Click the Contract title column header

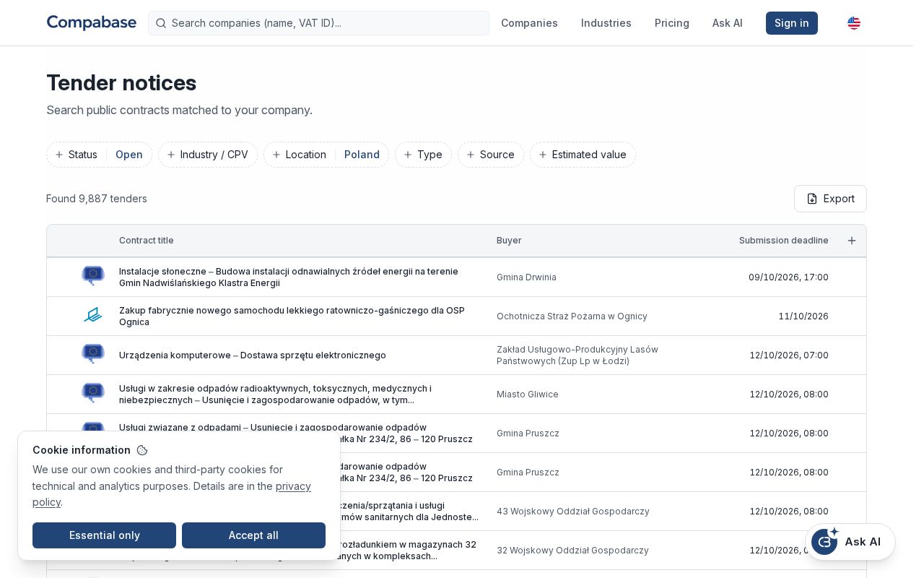click(147, 241)
